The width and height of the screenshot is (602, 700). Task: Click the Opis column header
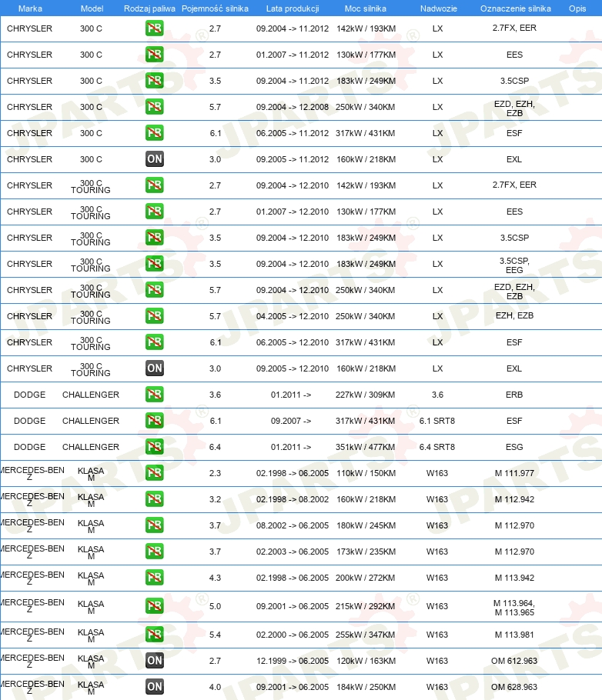(577, 8)
